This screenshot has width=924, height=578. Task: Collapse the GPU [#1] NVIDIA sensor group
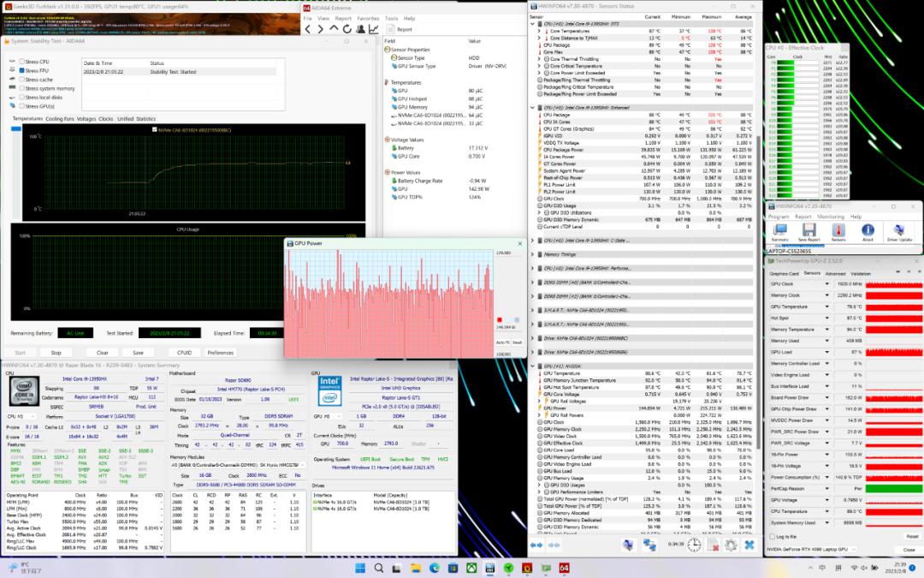(x=534, y=366)
